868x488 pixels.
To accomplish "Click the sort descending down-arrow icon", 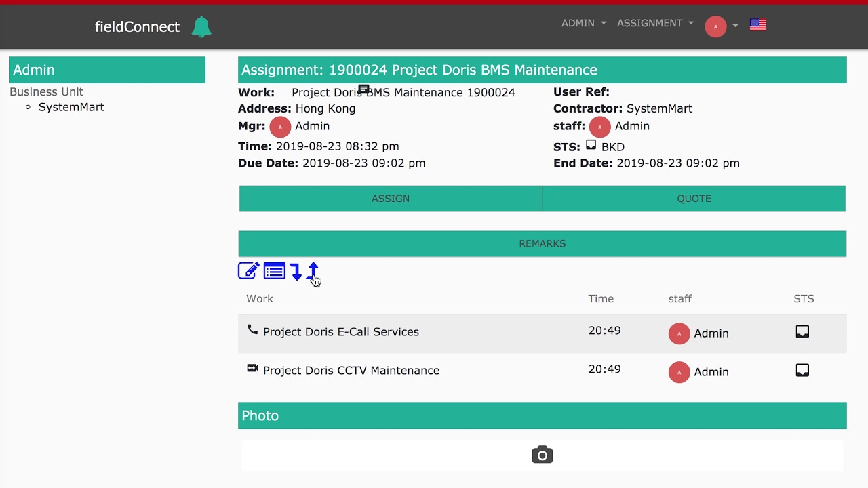I will click(x=296, y=272).
